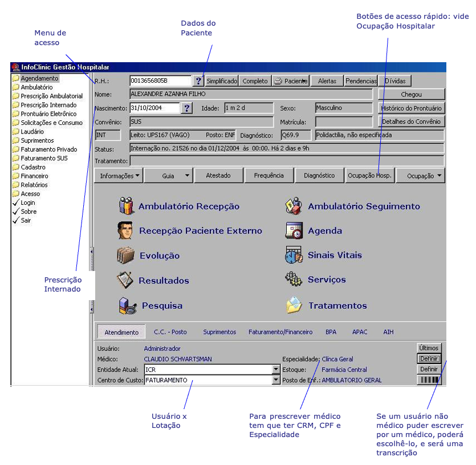
Task: Open the Alertas button
Action: (x=327, y=81)
